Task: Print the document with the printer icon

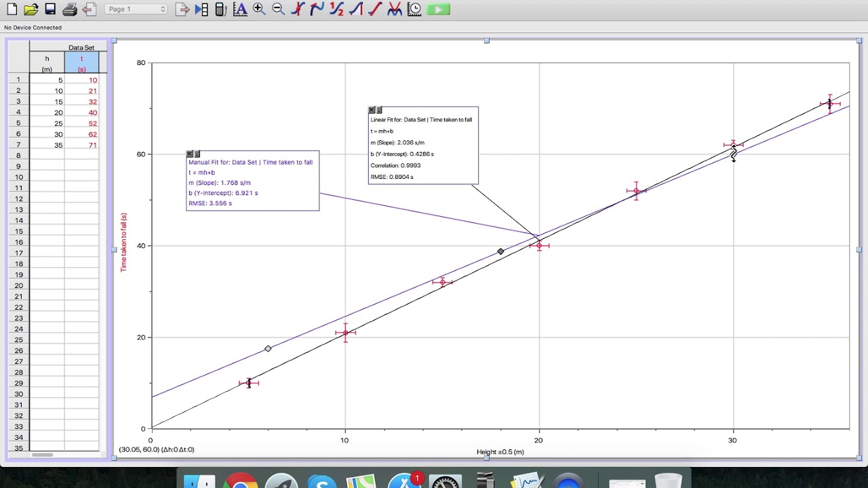Action: click(70, 9)
